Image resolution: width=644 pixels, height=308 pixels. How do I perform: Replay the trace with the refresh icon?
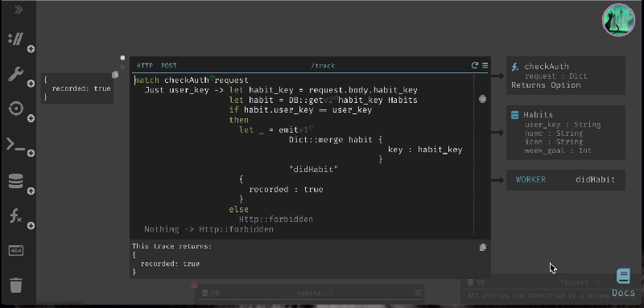pyautogui.click(x=475, y=65)
